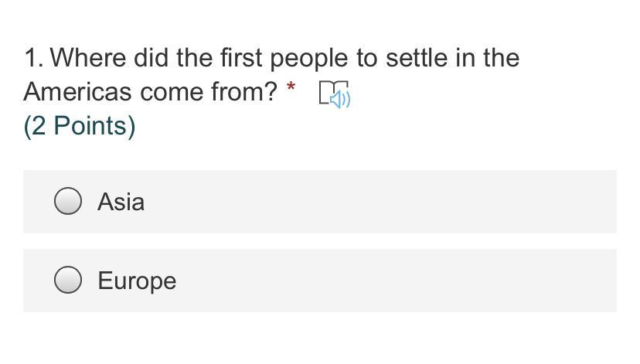Click the word "Points" under the question
640x364 pixels.
90,126
